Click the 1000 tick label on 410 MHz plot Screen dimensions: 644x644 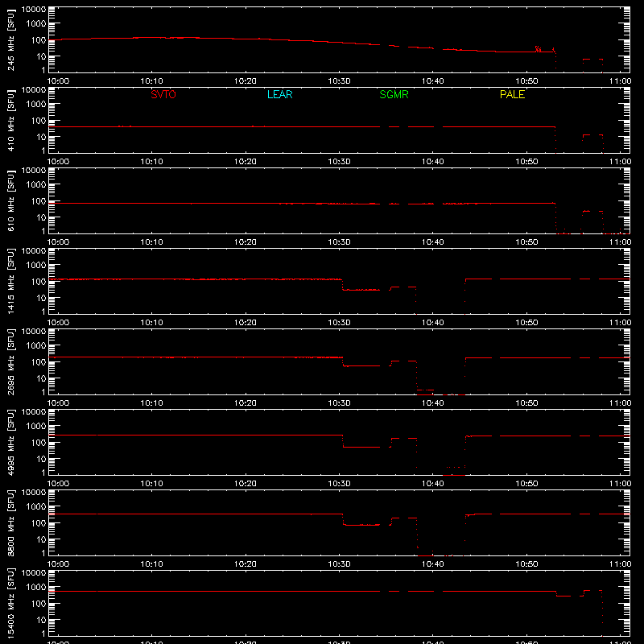click(36, 105)
